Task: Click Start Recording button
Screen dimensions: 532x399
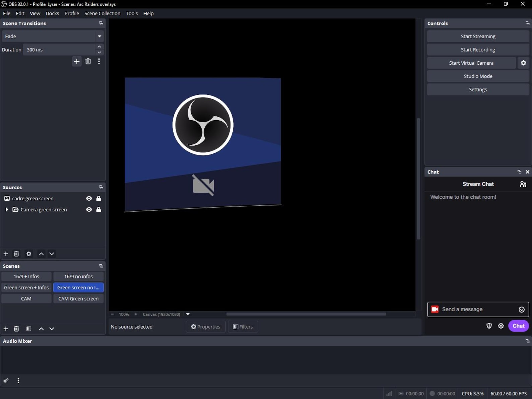Action: (478, 50)
